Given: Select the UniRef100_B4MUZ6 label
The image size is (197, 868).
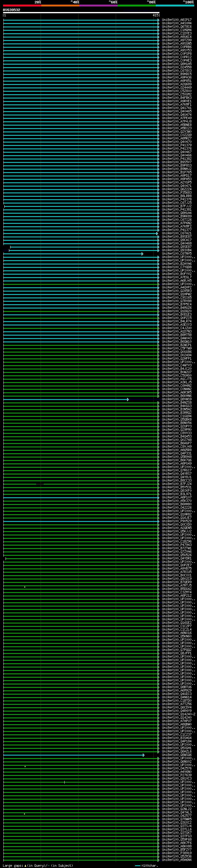Looking at the screenshot, I should coord(176,308).
